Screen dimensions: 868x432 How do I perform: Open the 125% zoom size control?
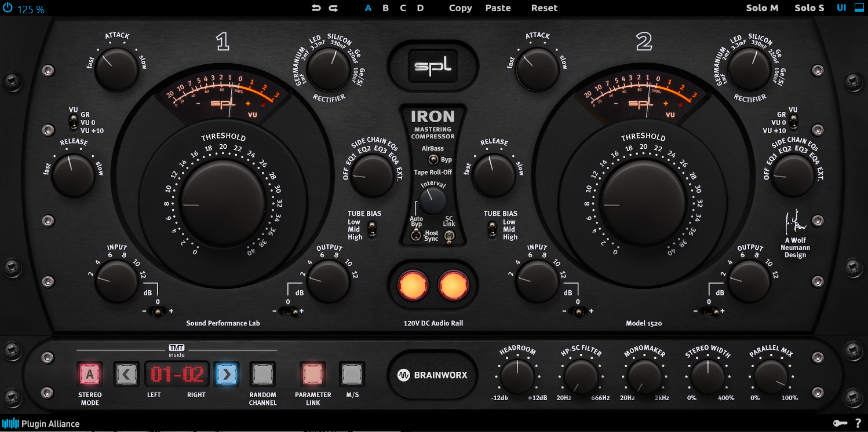pyautogui.click(x=30, y=8)
